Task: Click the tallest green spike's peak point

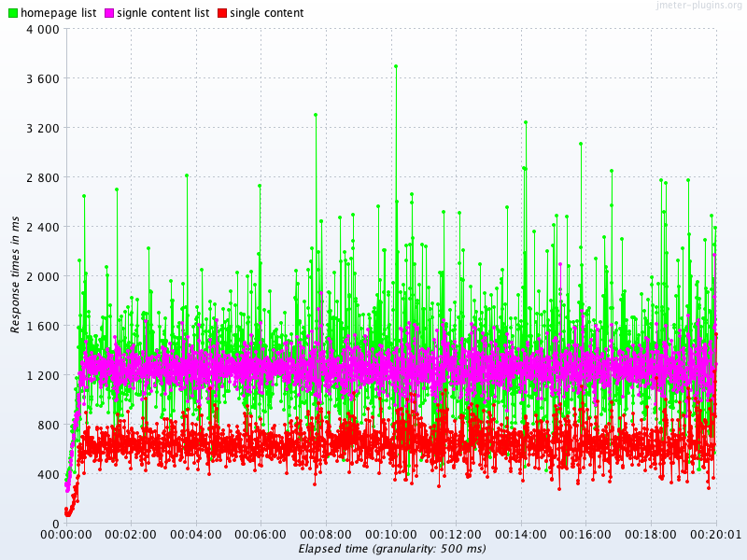Action: coord(396,65)
